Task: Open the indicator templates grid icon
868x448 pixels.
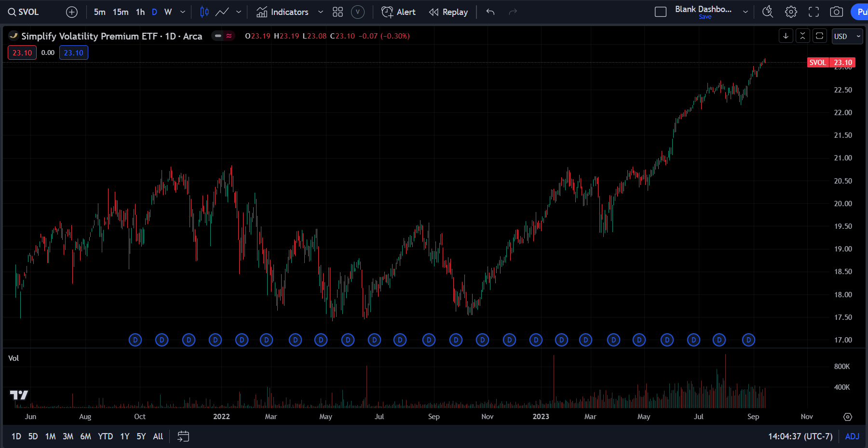Action: [338, 12]
